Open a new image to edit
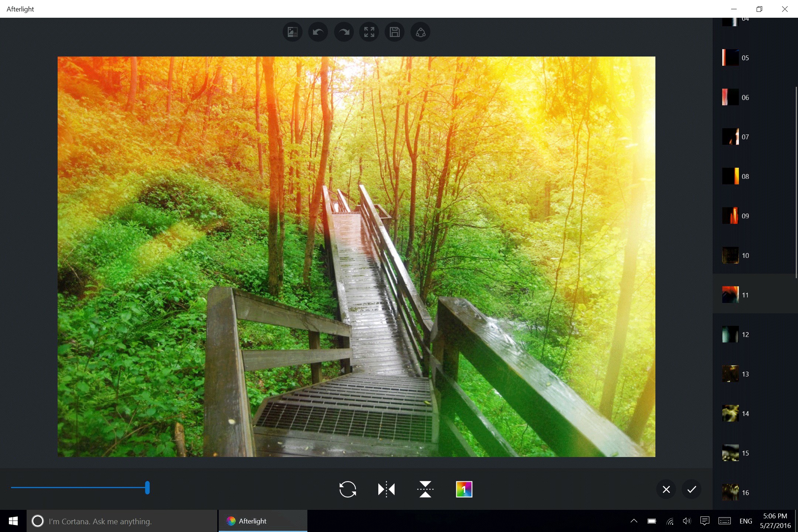The width and height of the screenshot is (798, 532). click(x=292, y=32)
